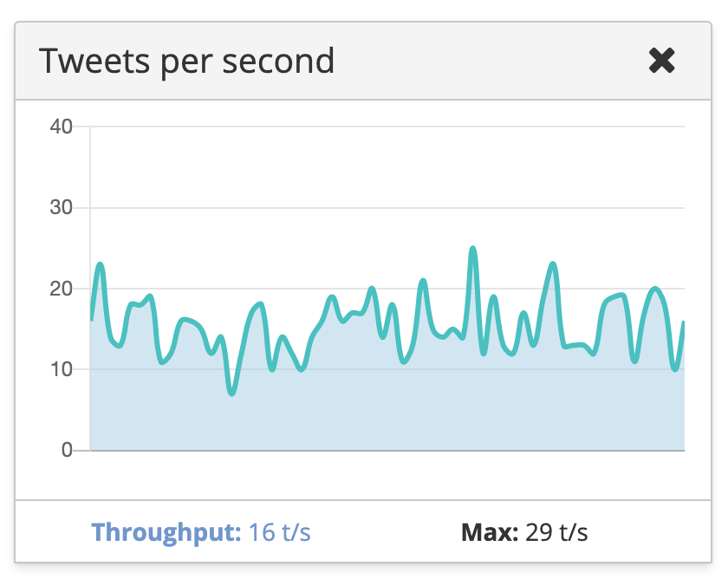
Task: Select the Max label in the footer
Action: pyautogui.click(x=489, y=531)
